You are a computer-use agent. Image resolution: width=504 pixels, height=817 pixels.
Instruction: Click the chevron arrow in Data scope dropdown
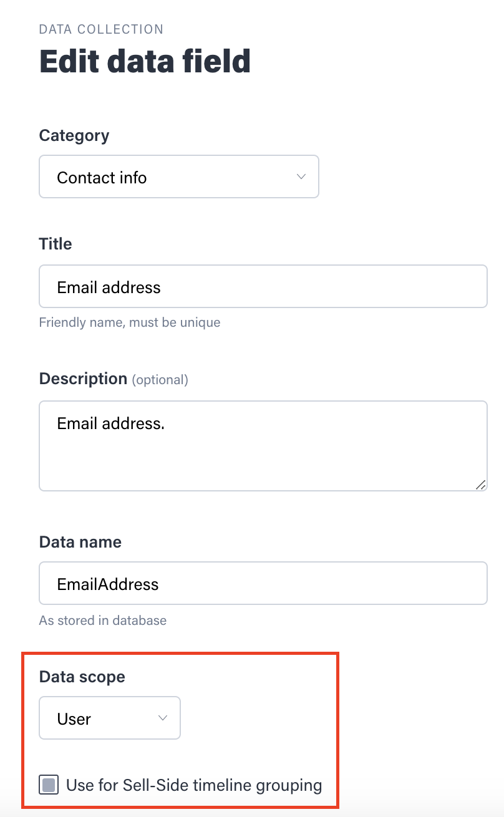[x=163, y=718]
